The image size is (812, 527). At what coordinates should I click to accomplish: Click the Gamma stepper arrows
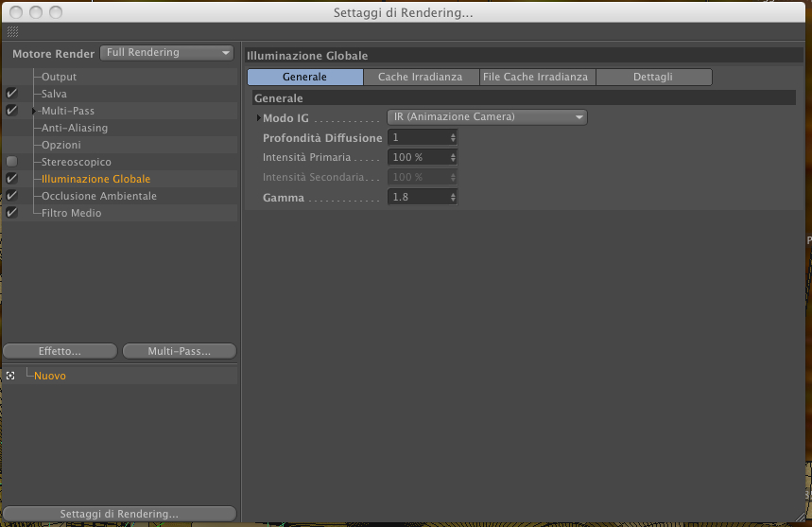(x=453, y=197)
